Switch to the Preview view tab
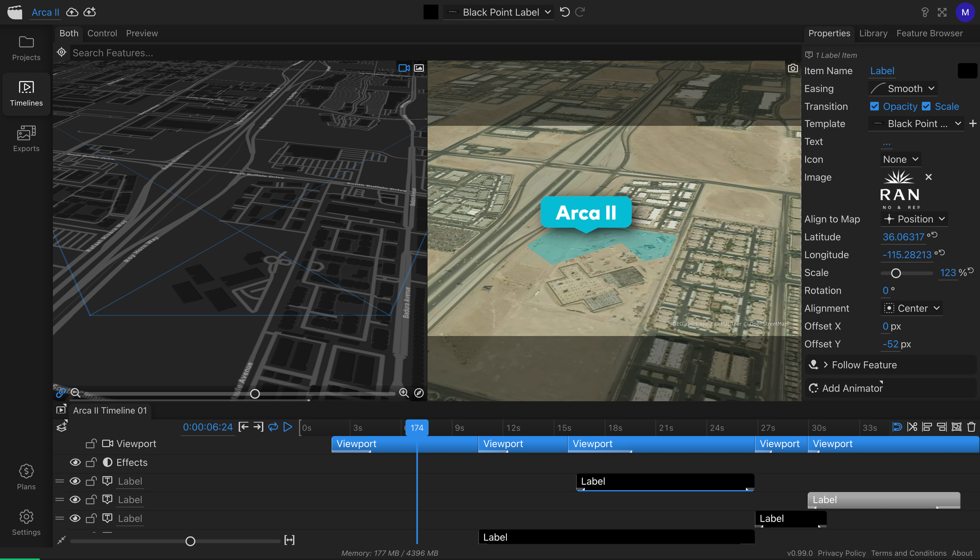 [x=142, y=33]
